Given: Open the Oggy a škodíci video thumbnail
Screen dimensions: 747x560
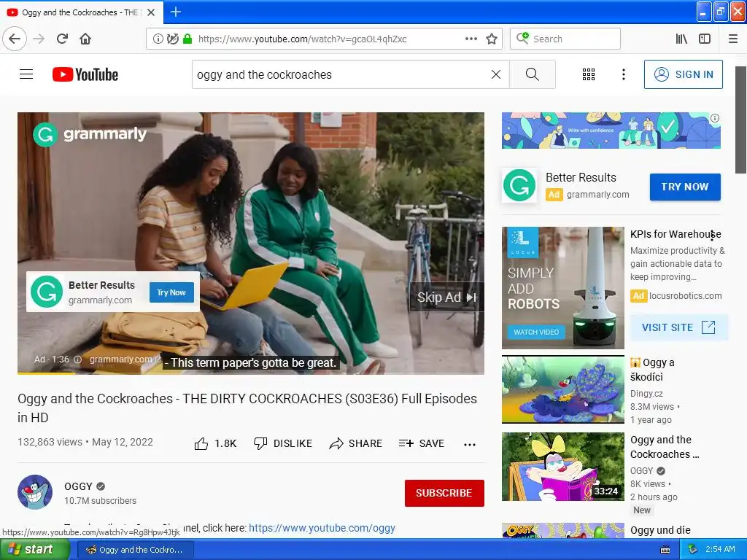Looking at the screenshot, I should [x=562, y=389].
